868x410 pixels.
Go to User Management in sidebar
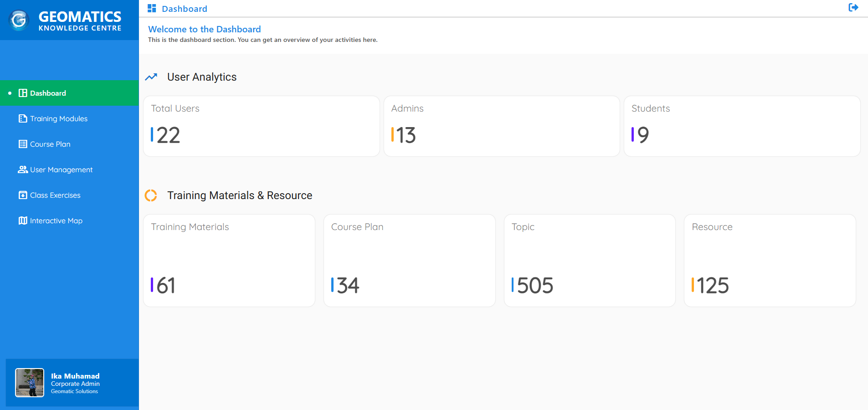(61, 169)
